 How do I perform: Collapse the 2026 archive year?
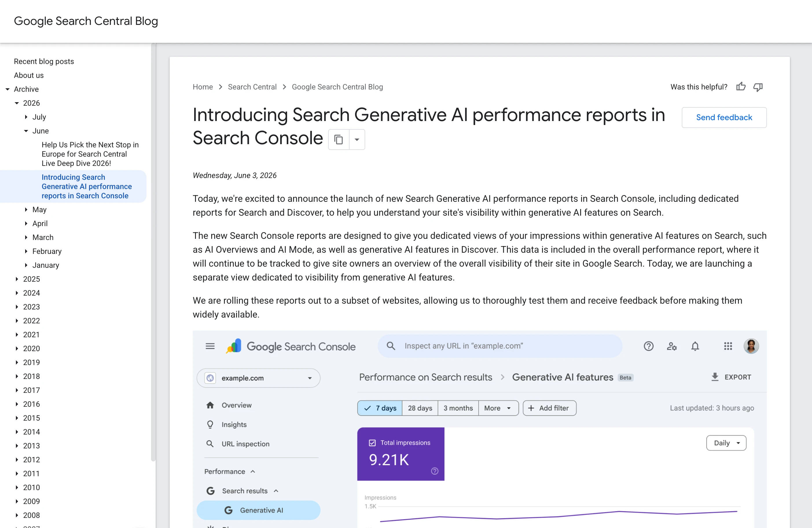tap(17, 103)
